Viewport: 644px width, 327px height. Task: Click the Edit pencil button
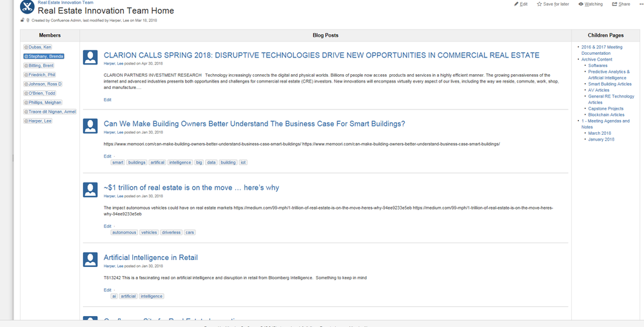coord(521,4)
